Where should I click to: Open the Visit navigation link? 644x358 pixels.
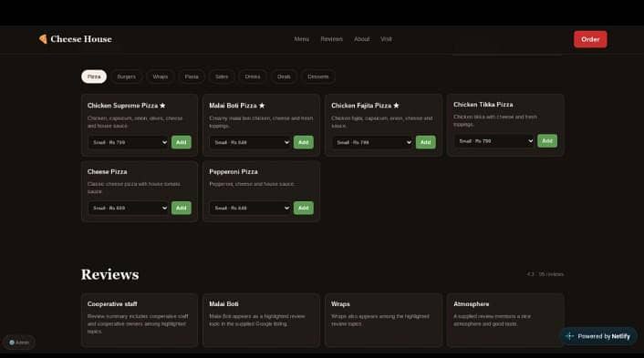386,39
